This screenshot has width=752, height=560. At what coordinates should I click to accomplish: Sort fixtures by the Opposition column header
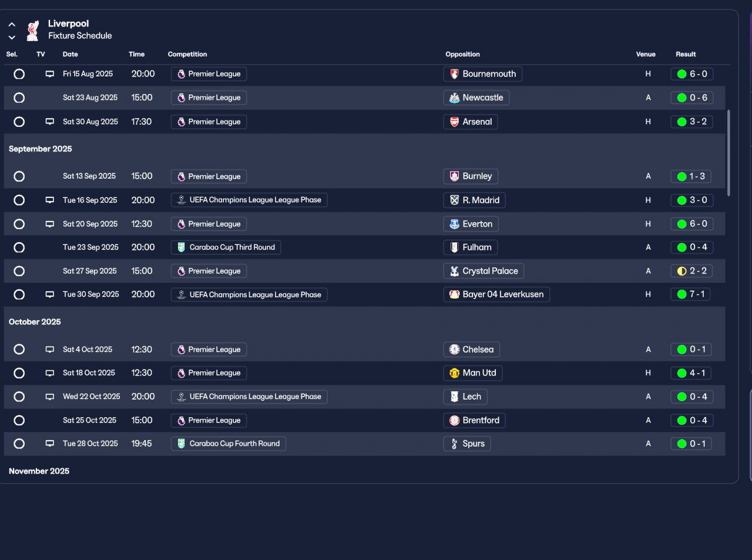click(x=463, y=54)
